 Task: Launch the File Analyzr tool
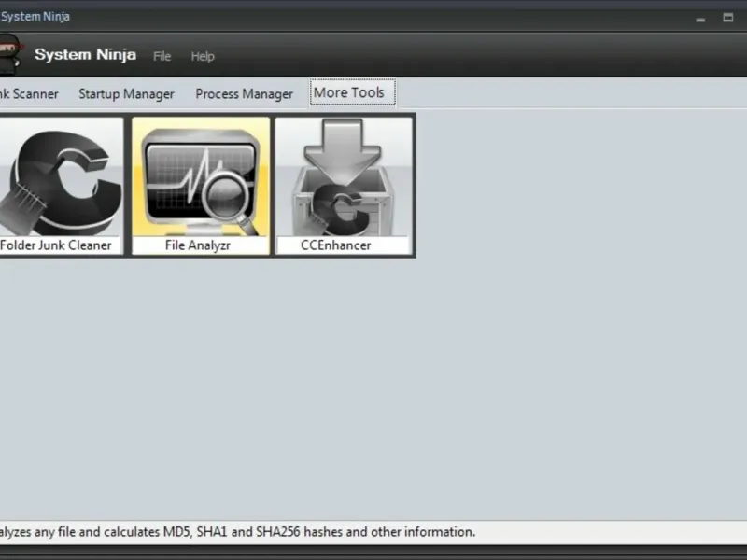[x=201, y=186]
